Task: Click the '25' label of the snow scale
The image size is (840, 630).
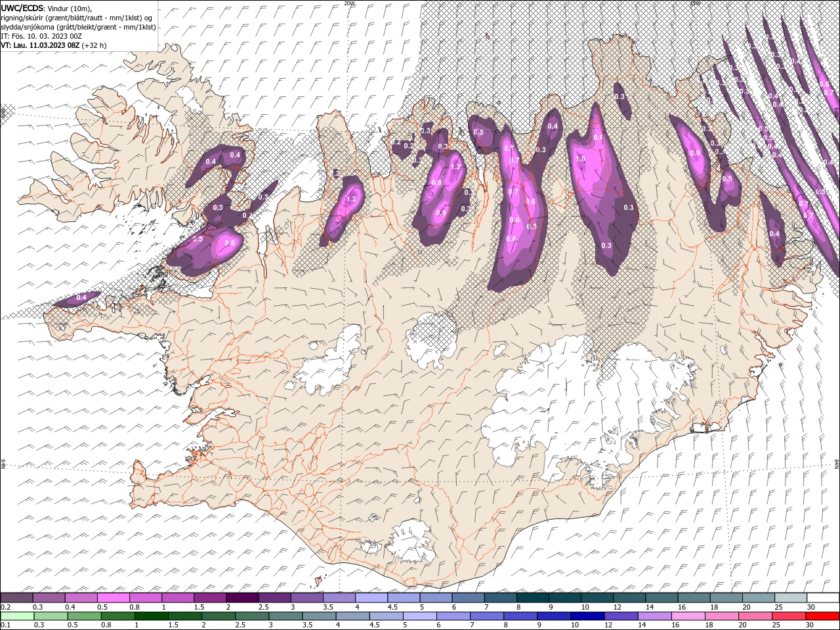Action: 778,607
